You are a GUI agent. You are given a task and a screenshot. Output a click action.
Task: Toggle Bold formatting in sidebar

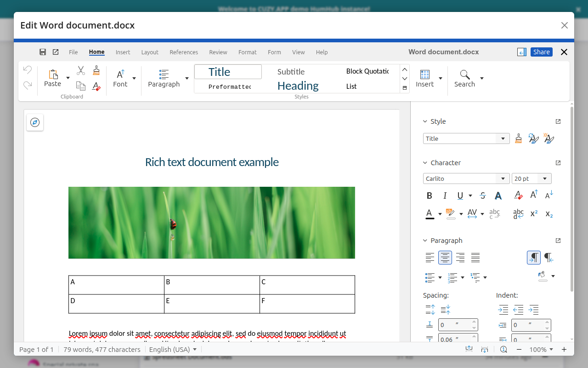tap(430, 195)
